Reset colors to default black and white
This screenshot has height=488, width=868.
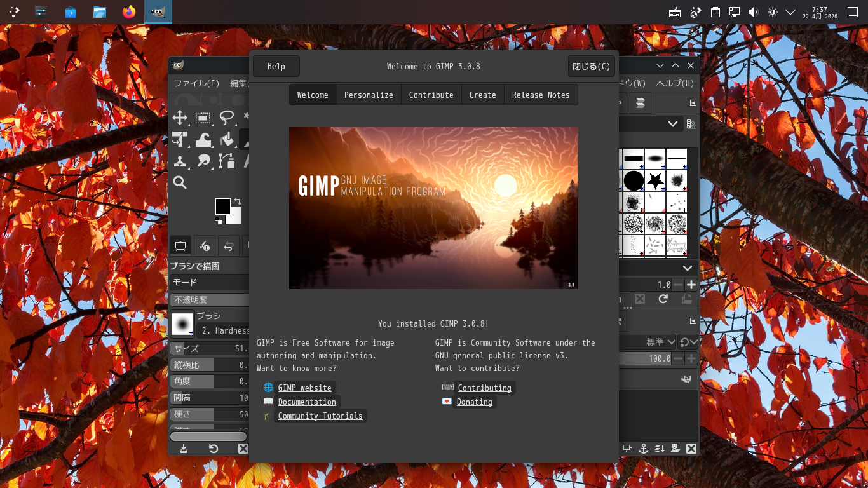point(219,220)
